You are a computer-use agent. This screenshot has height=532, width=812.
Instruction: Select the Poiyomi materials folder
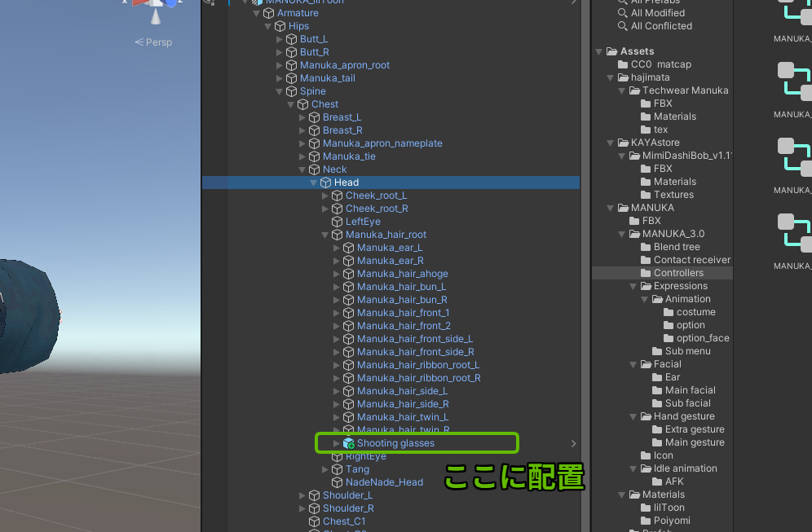(x=672, y=521)
